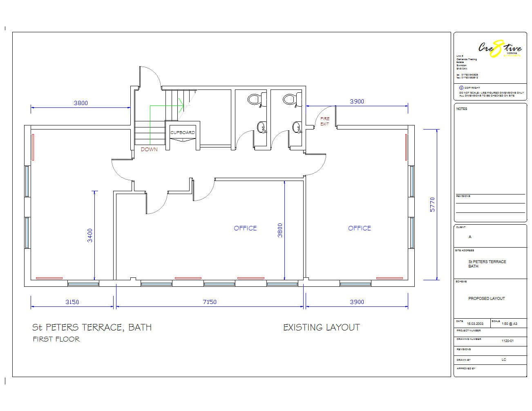This screenshot has height=411, width=532.
Task: Click the EXISTING LAYOUT title text
Action: (321, 327)
